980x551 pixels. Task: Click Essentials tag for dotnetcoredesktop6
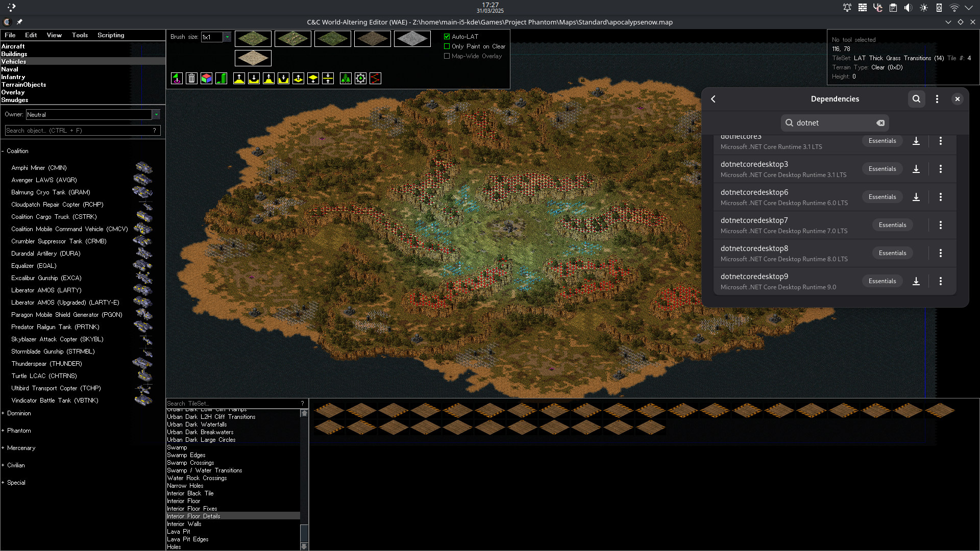click(x=882, y=197)
